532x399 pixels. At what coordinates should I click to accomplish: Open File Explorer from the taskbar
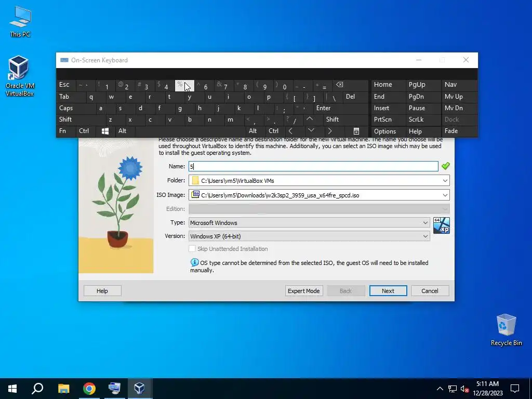tap(63, 389)
